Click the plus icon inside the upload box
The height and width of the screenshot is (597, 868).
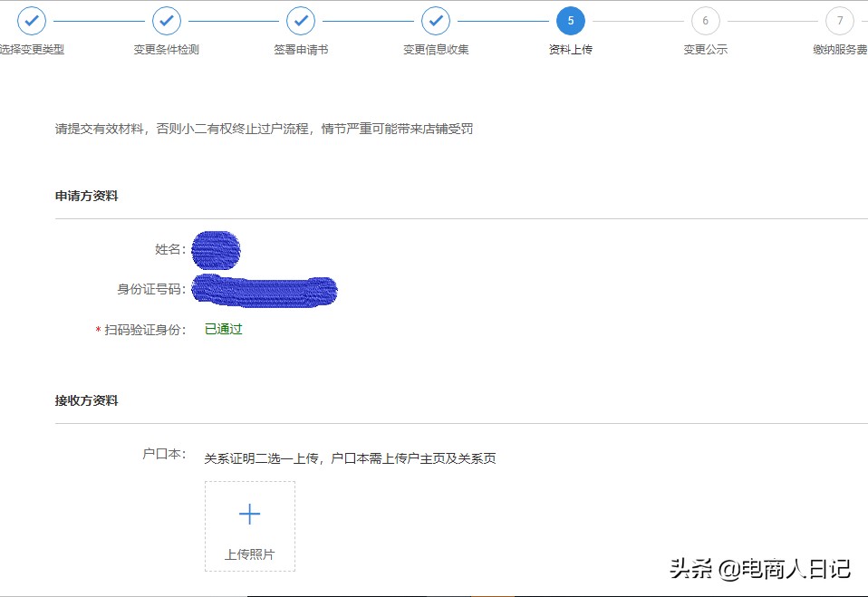(249, 513)
